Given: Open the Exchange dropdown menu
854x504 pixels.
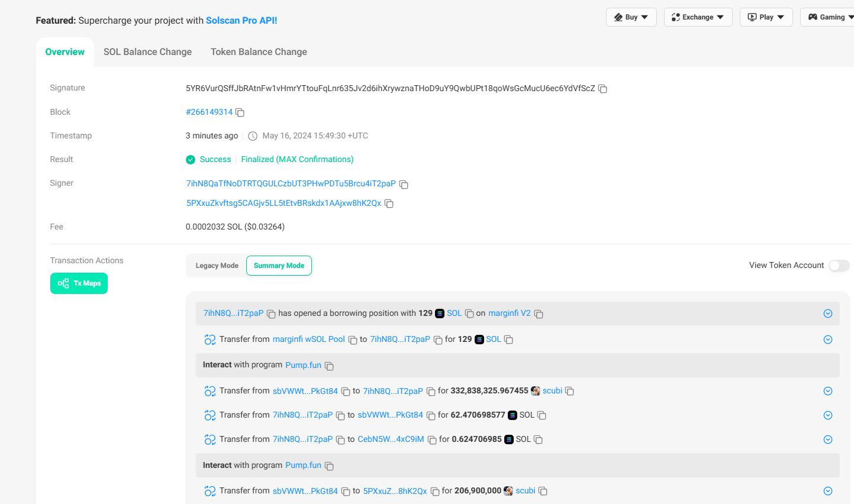Looking at the screenshot, I should coord(698,17).
